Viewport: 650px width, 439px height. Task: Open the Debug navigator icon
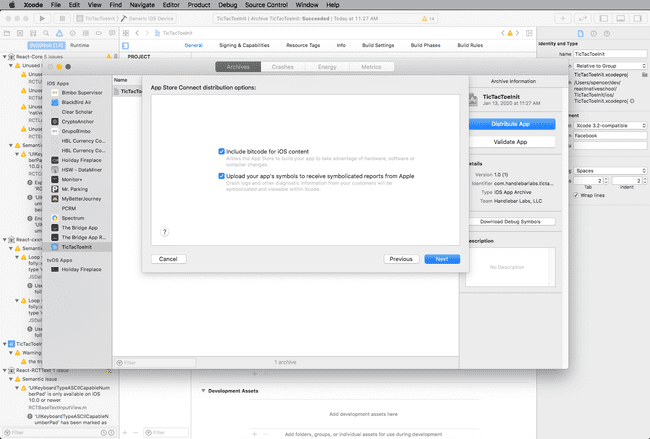pyautogui.click(x=85, y=33)
